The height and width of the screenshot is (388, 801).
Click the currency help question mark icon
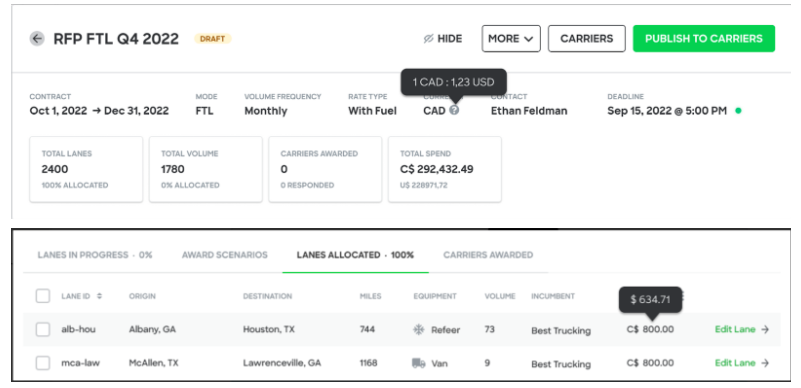point(454,110)
